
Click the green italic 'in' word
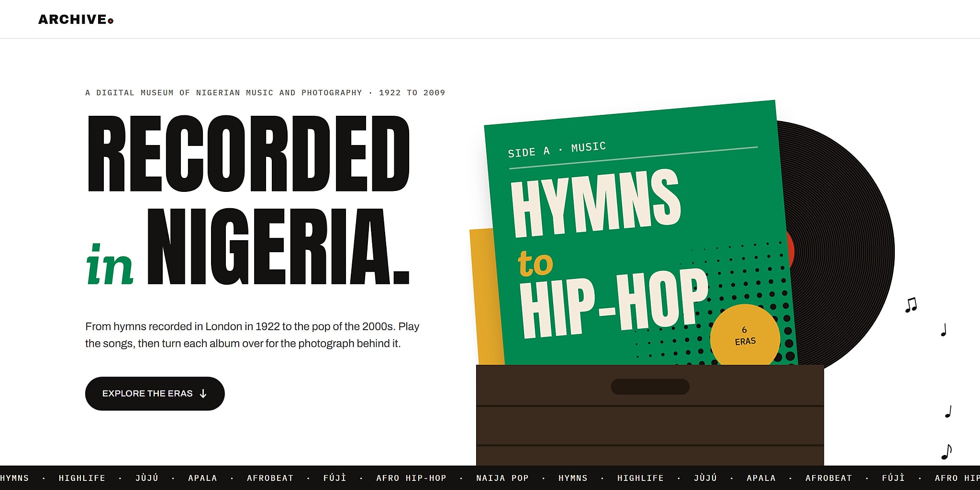click(x=110, y=265)
